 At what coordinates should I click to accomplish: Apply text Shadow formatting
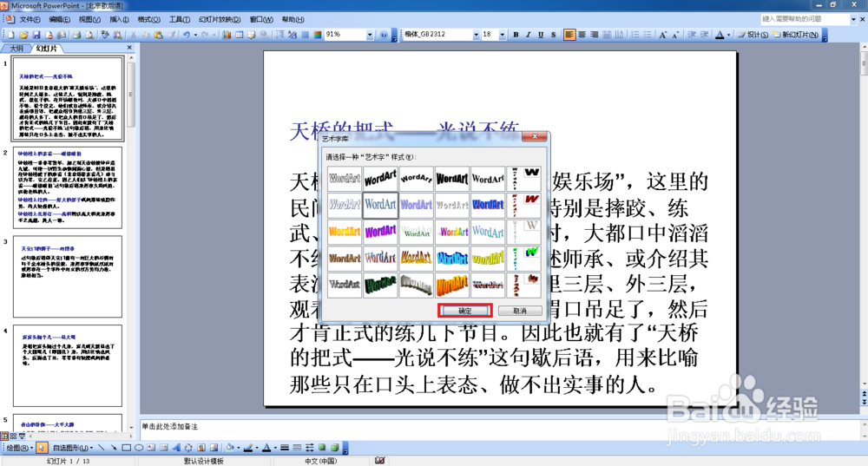[554, 35]
